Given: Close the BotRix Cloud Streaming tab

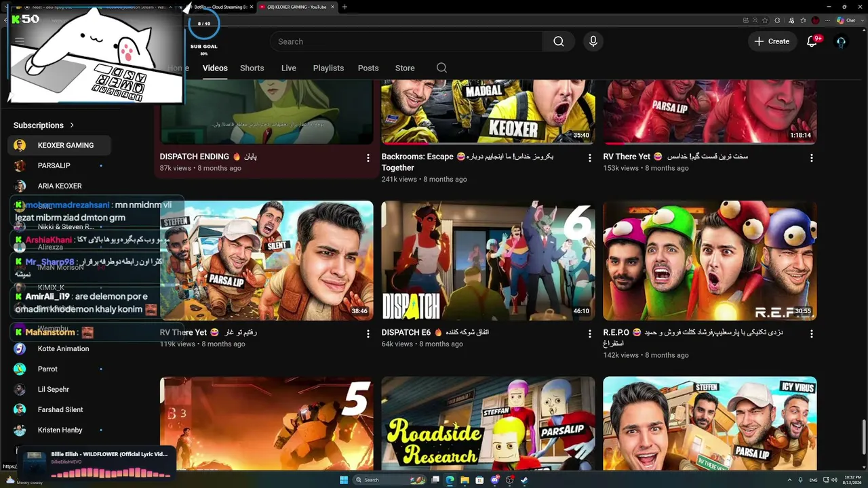Looking at the screenshot, I should [x=252, y=7].
